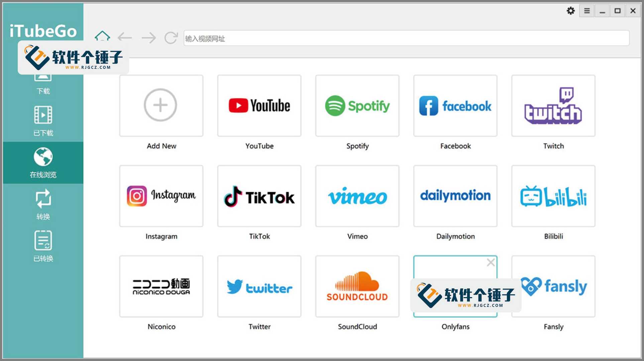644x361 pixels.
Task: Open settings gear icon
Action: (x=570, y=11)
